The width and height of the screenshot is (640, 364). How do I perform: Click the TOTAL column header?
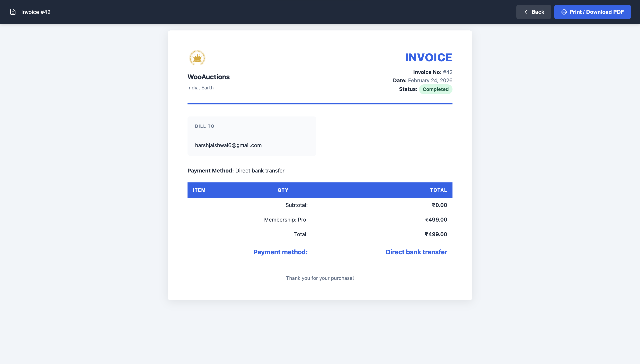click(439, 190)
